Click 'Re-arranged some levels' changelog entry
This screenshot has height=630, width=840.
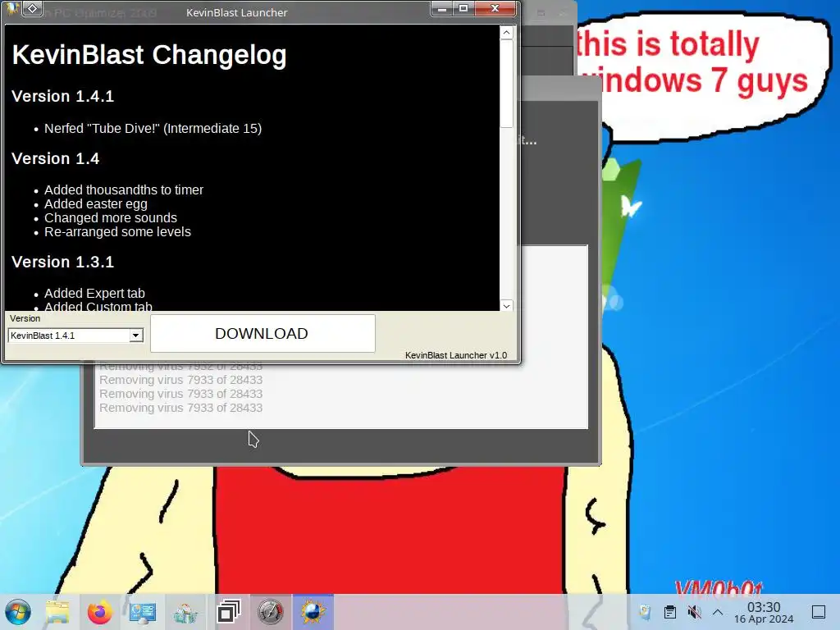117,232
